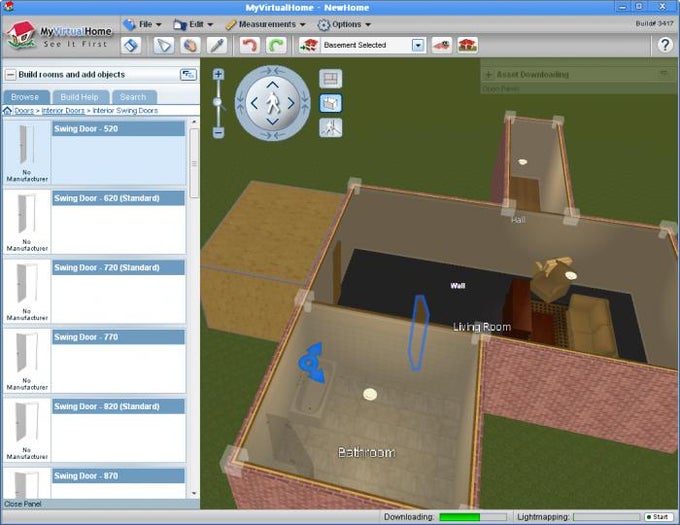680x525 pixels.
Task: Switch to 2D floor plan view
Action: [330, 79]
